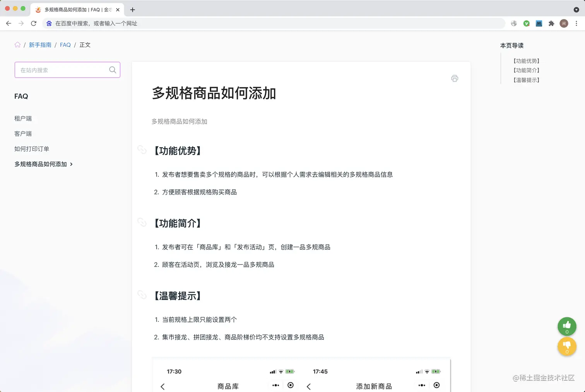Click the magnifier icon in site search
Screen dimensions: 585x392
pyautogui.click(x=113, y=70)
